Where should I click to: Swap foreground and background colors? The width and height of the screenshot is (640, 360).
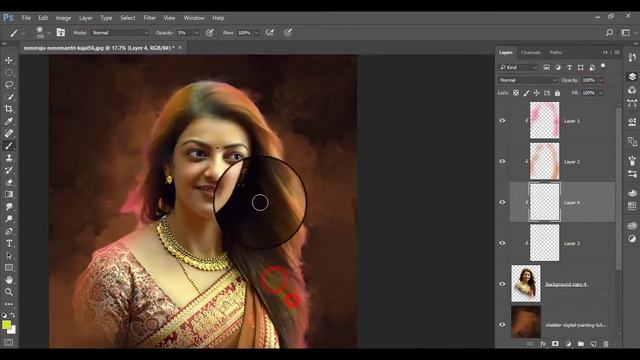pos(13,315)
